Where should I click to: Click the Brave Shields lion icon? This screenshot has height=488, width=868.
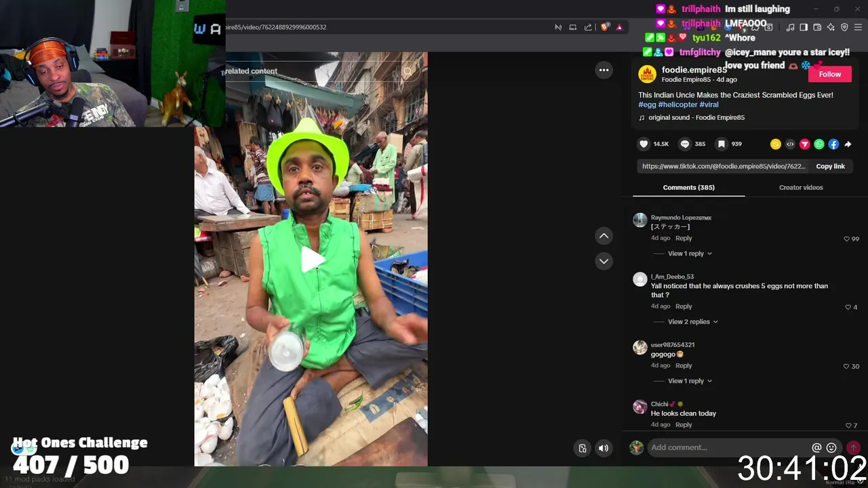point(605,27)
